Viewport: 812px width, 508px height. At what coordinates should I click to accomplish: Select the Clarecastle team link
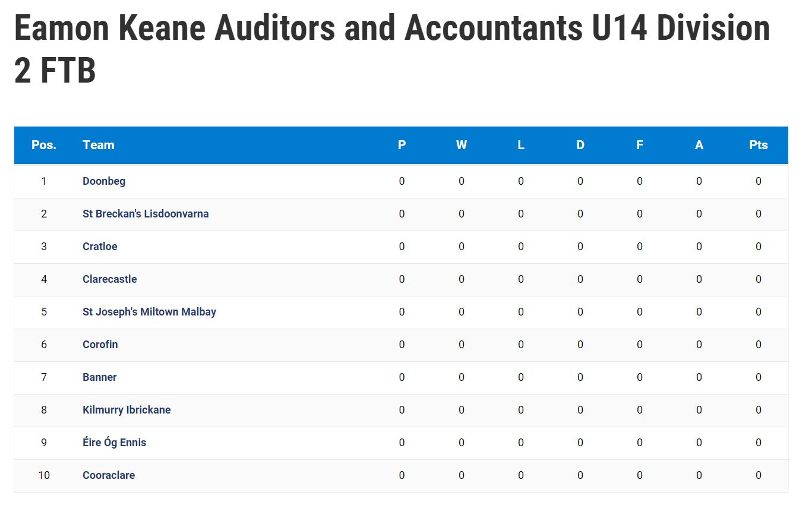[x=109, y=279]
